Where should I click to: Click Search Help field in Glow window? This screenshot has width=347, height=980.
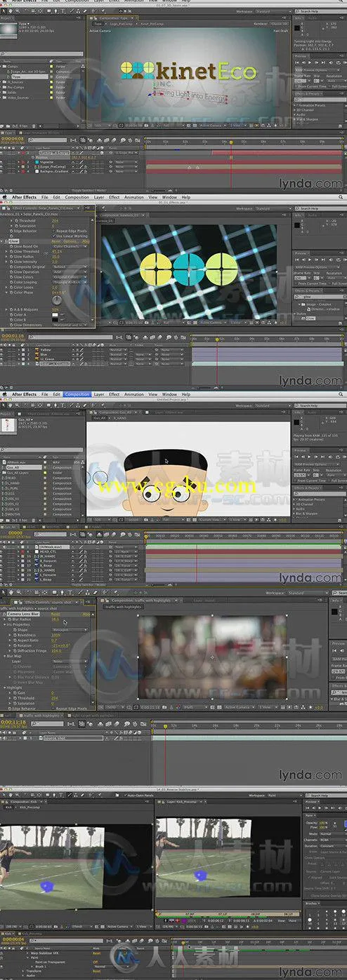tap(320, 208)
